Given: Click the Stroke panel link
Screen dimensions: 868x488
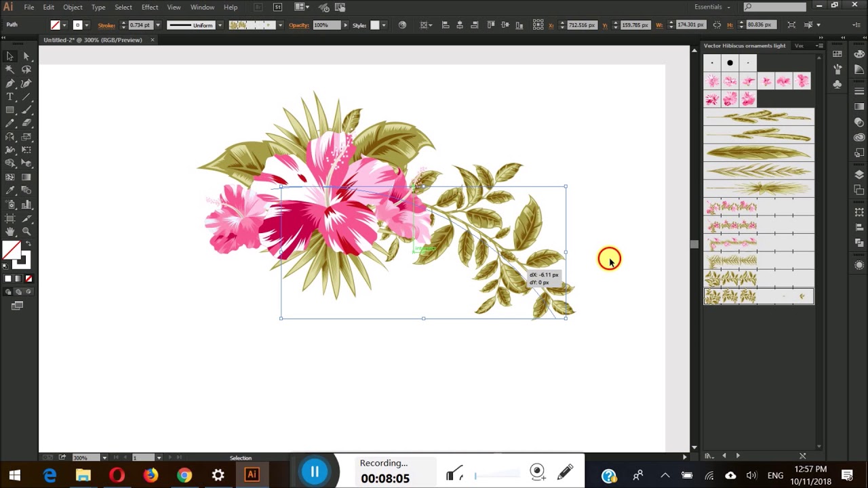Looking at the screenshot, I should pos(106,25).
